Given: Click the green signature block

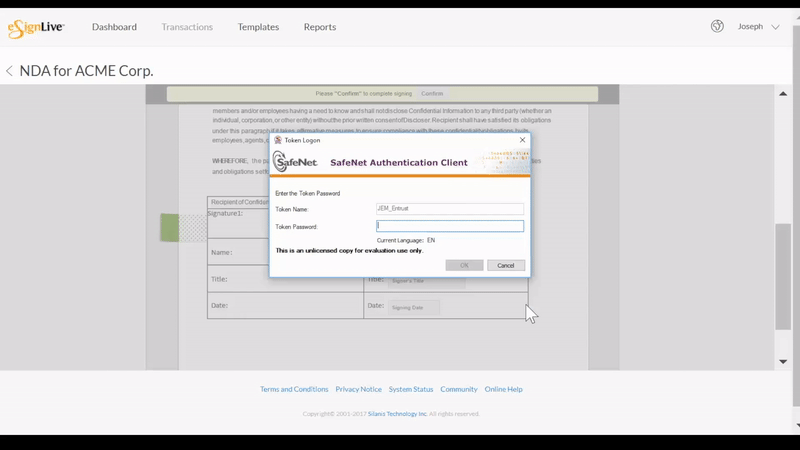Looking at the screenshot, I should (170, 228).
